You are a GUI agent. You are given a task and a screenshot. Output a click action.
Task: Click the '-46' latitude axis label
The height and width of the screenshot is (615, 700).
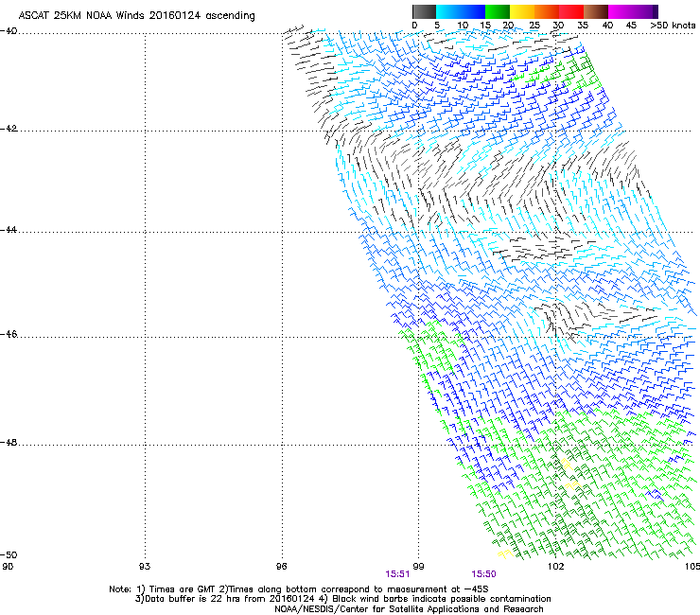[9, 334]
